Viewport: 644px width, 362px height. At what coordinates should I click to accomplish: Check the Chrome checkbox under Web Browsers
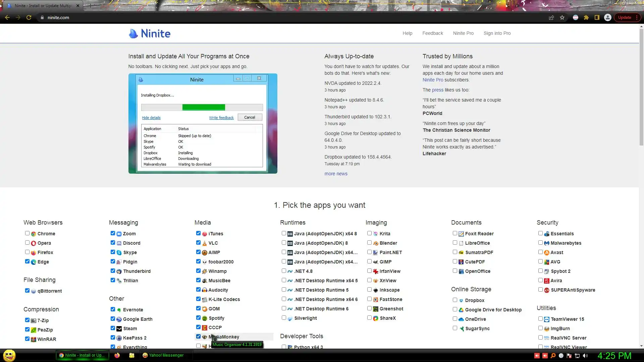point(27,233)
